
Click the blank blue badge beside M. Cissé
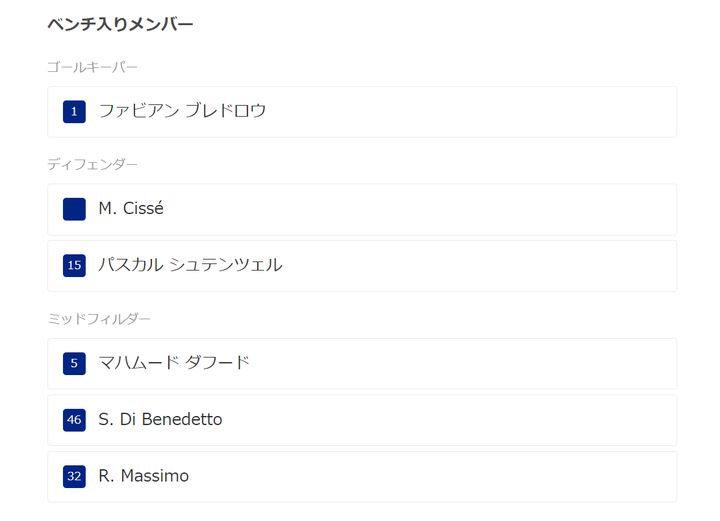click(74, 209)
